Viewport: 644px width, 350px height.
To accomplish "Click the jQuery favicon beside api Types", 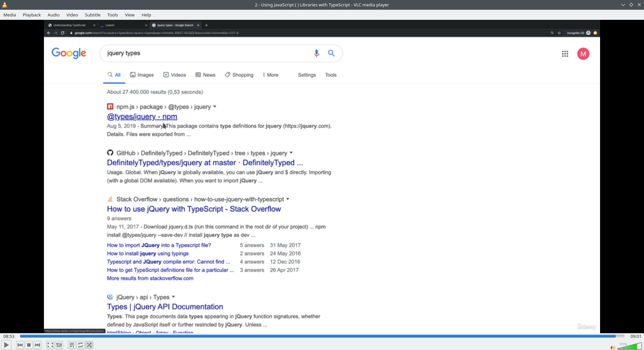I will coord(110,297).
